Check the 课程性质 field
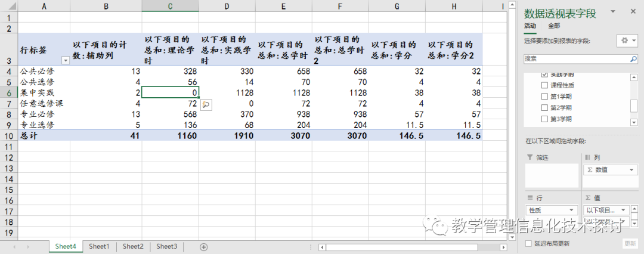This screenshot has height=254, width=644. click(x=544, y=85)
